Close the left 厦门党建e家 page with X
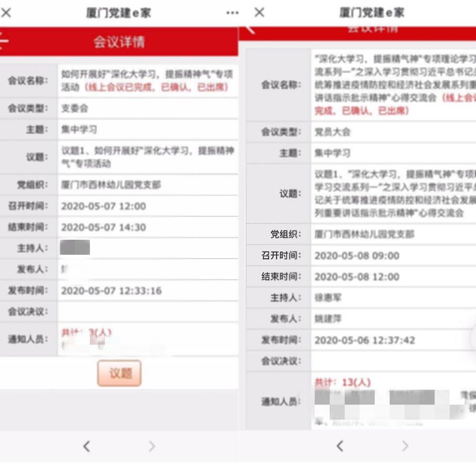The image size is (476, 476). 6,13
